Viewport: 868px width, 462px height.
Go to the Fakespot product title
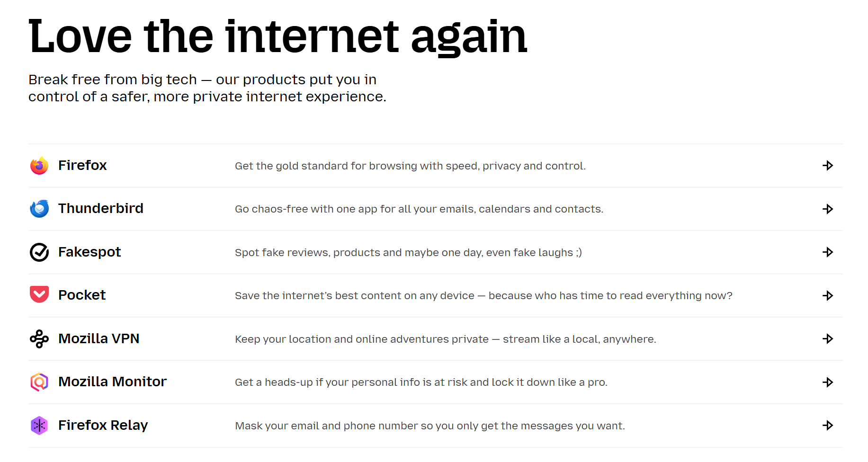(89, 252)
